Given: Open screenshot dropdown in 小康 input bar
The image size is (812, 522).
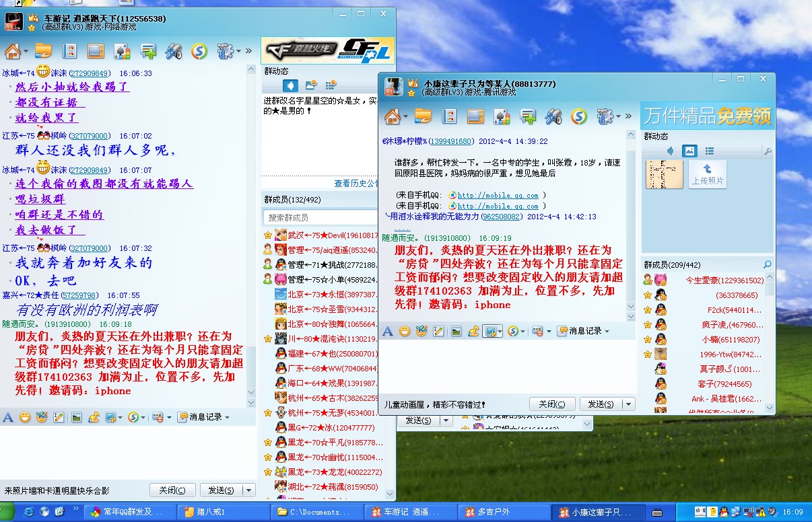Looking at the screenshot, I should point(500,331).
